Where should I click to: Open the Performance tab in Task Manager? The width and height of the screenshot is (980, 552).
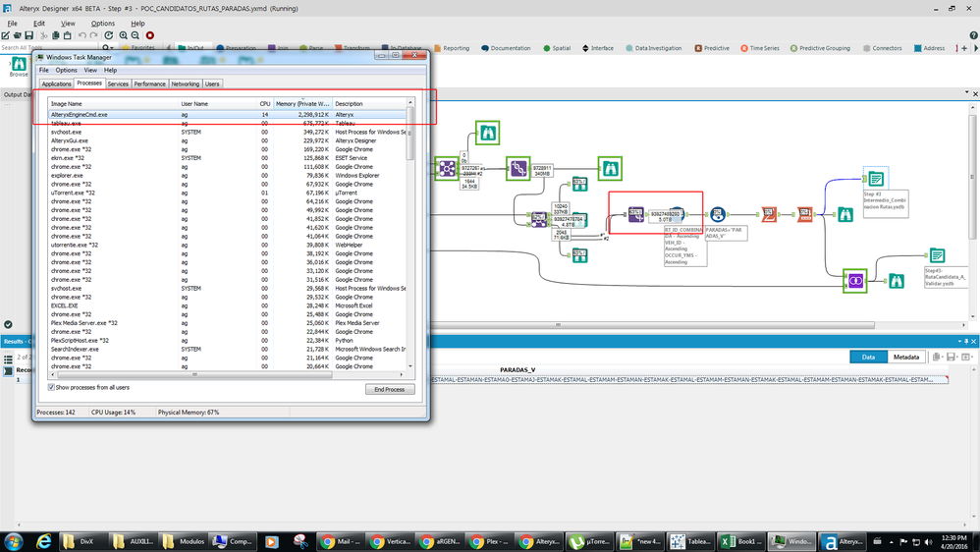150,84
